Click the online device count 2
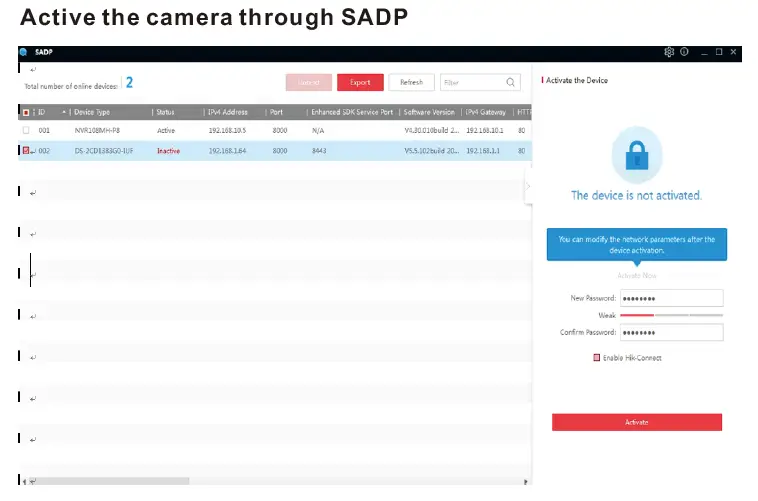The height and width of the screenshot is (501, 758). point(129,83)
